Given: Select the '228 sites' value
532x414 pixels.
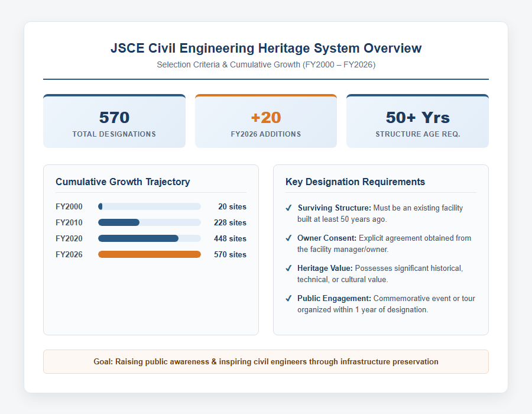Looking at the screenshot, I should coord(230,222).
